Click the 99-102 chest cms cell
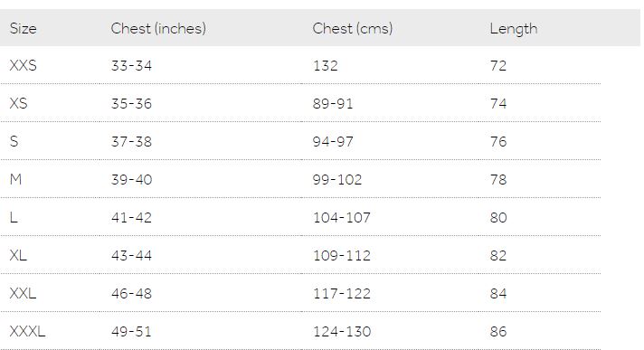The height and width of the screenshot is (350, 644). pyautogui.click(x=337, y=179)
